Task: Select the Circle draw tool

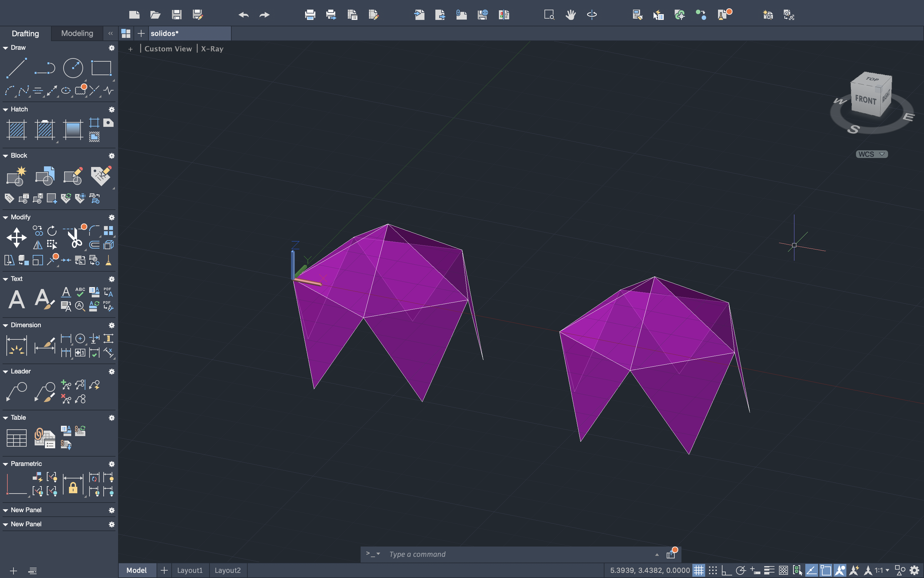Action: [x=73, y=68]
